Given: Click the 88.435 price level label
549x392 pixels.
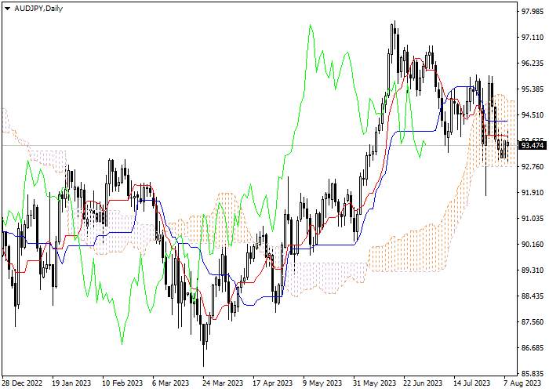Looking at the screenshot, I should [x=533, y=296].
